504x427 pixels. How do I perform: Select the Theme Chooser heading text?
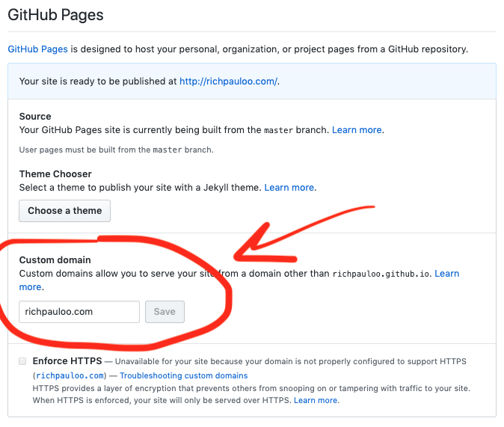click(55, 174)
